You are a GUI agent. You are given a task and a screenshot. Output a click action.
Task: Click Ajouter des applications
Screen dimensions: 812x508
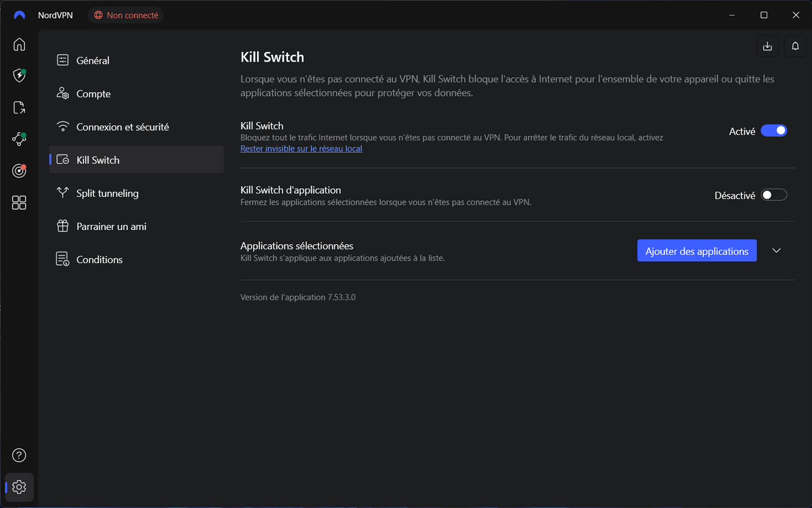696,250
